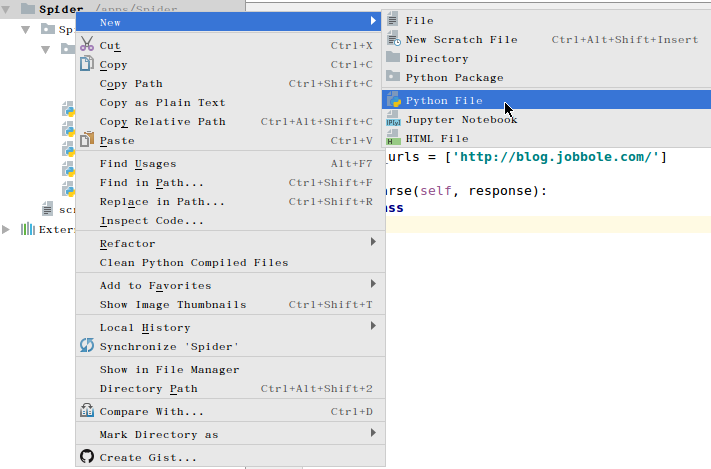The height and width of the screenshot is (469, 711).
Task: Click the HTML File icon
Action: (x=393, y=139)
